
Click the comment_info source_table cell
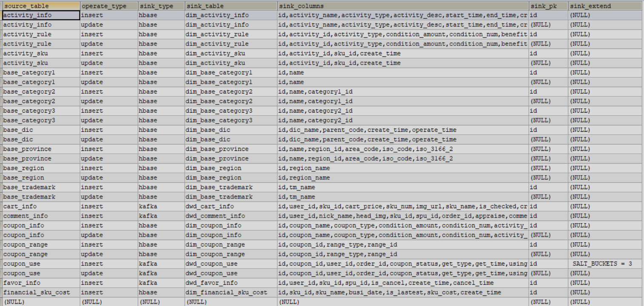click(26, 216)
